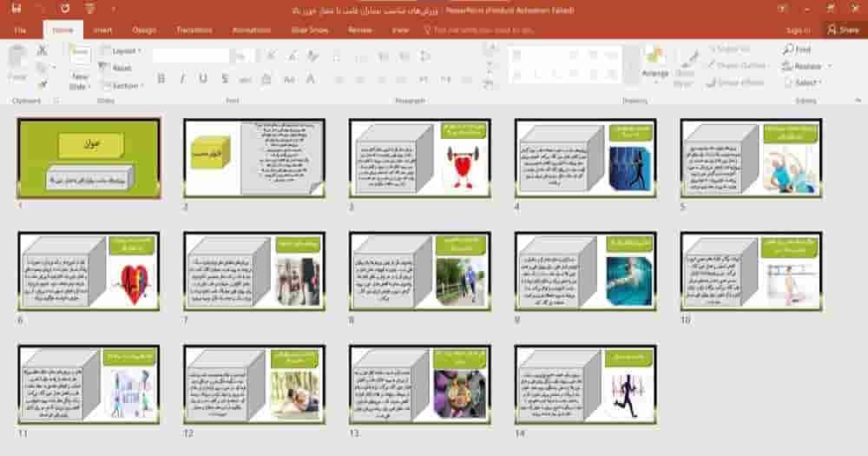Open the Shape Outline options
This screenshot has height=456, width=868.
pyautogui.click(x=737, y=65)
